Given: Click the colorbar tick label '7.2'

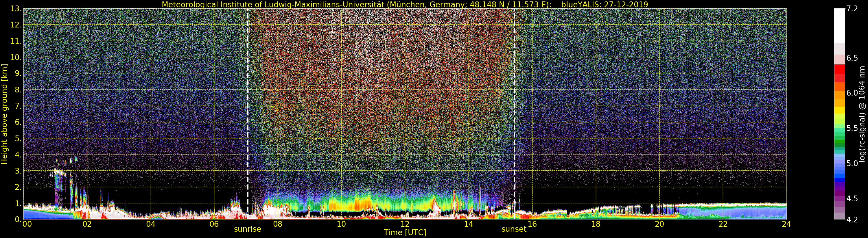Looking at the screenshot, I should [x=852, y=9].
